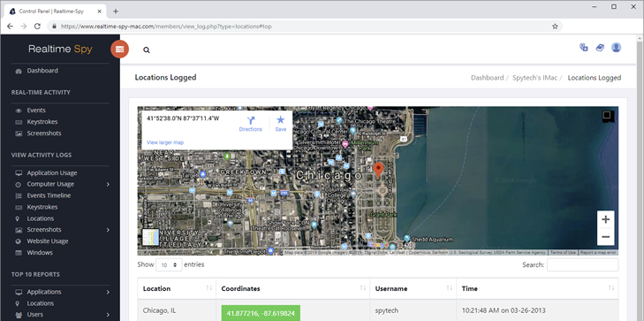The height and width of the screenshot is (321, 644).
Task: Reload the page with refresh icon
Action: 37,27
